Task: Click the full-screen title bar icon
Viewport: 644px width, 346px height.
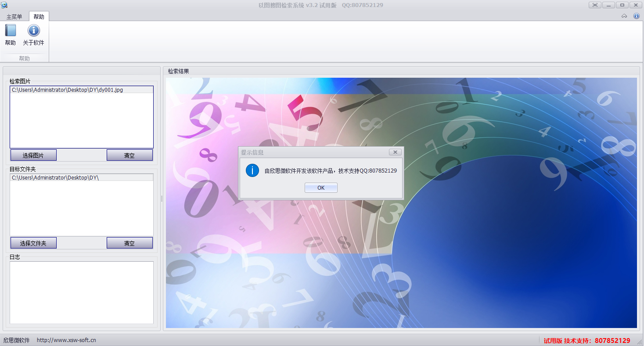Action: (x=595, y=5)
